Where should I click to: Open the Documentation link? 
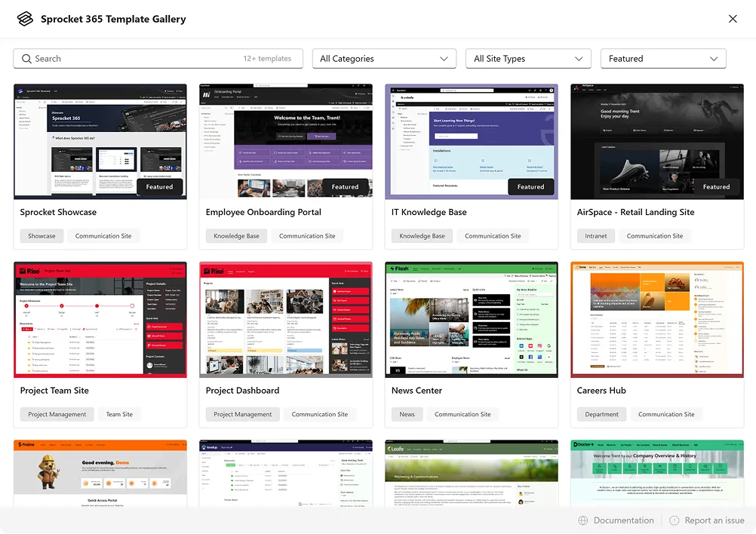[x=623, y=520]
